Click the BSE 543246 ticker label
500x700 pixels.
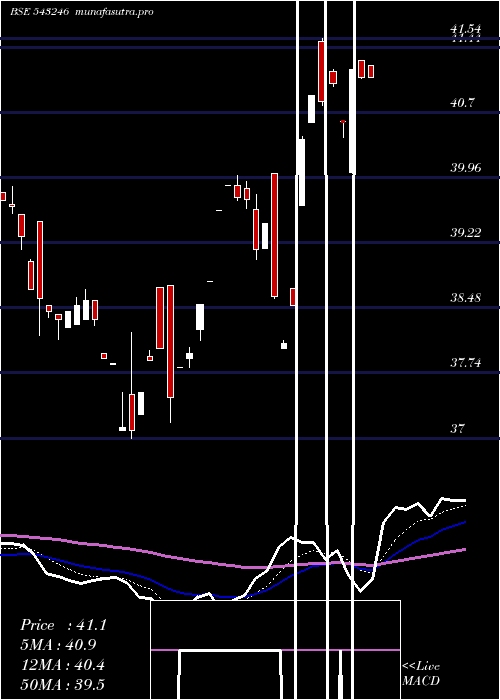[x=39, y=12]
